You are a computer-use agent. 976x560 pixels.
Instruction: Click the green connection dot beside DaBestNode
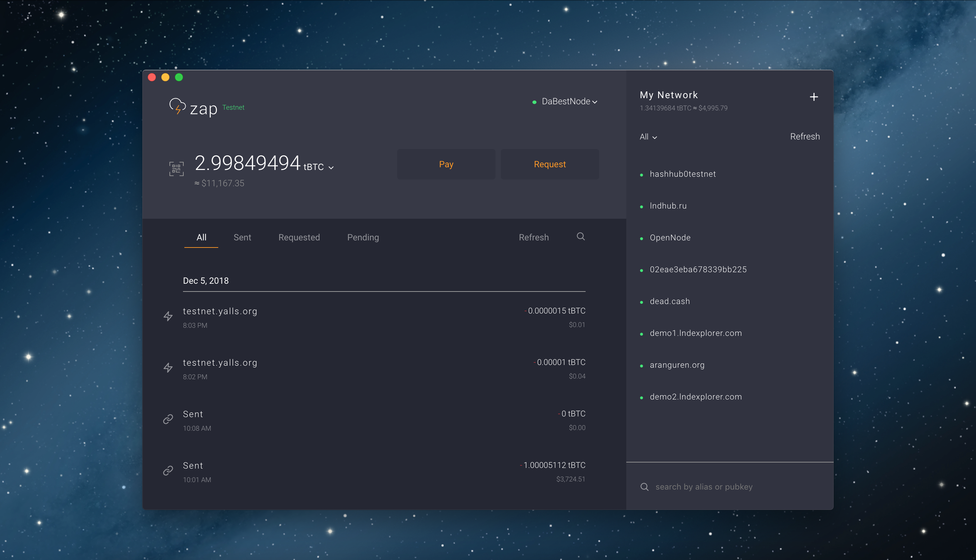(534, 102)
